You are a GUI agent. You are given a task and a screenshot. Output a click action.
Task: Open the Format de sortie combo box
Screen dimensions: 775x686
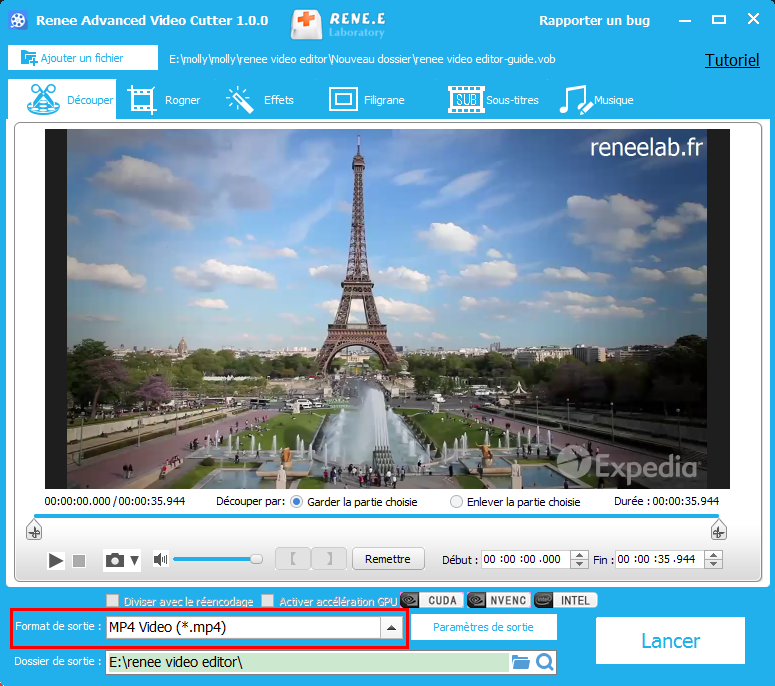[x=255, y=627]
